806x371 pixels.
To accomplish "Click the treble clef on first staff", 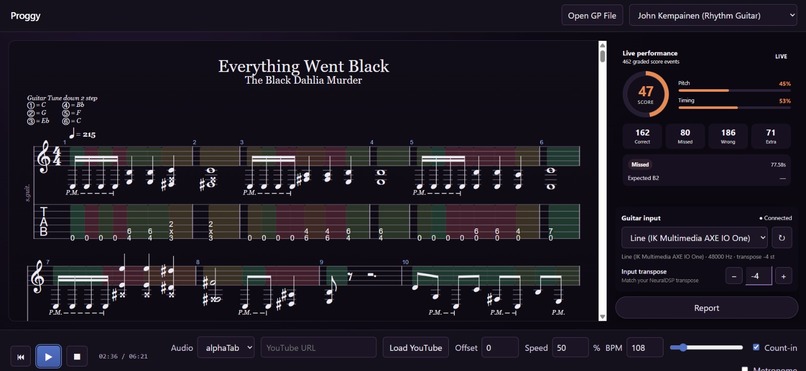I will click(x=44, y=157).
